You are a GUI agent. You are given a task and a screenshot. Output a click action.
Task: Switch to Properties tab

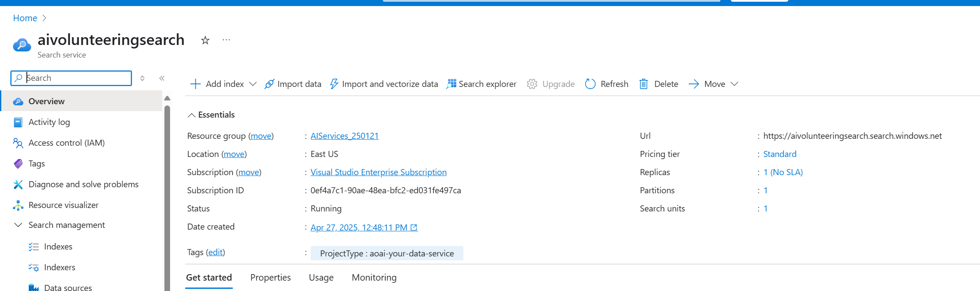pyautogui.click(x=270, y=278)
